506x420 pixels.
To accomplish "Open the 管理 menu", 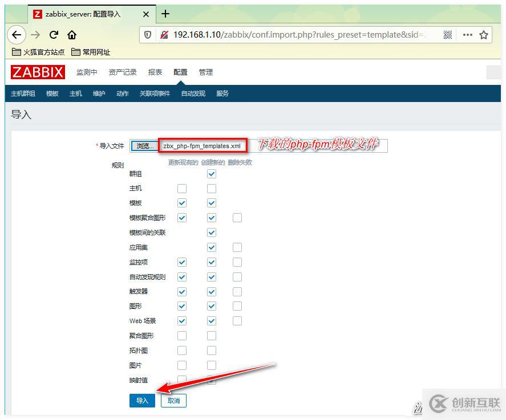I will (206, 72).
